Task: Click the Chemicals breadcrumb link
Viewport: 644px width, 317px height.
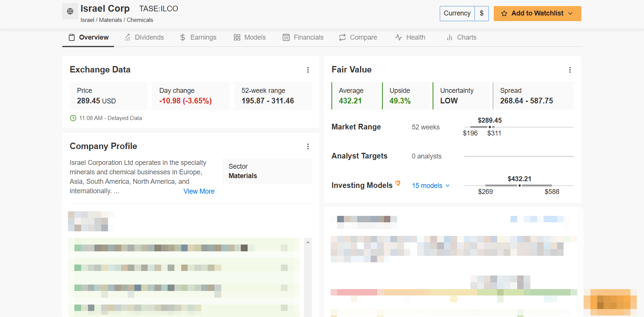Action: pos(140,20)
